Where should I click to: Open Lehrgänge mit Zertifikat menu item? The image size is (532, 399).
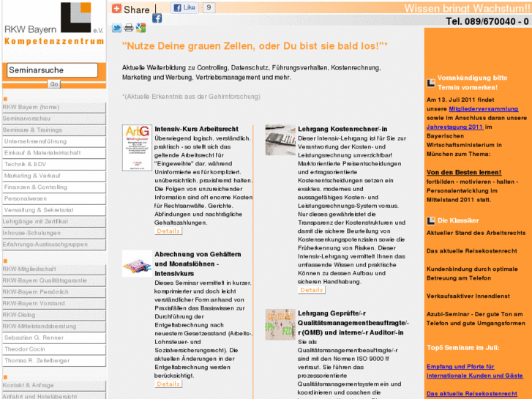[x=54, y=222]
